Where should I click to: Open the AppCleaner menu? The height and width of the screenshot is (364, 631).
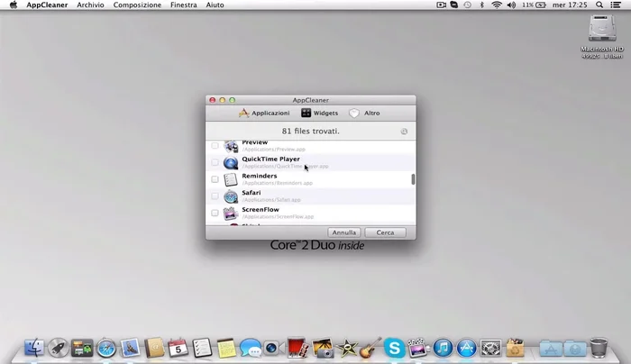47,5
